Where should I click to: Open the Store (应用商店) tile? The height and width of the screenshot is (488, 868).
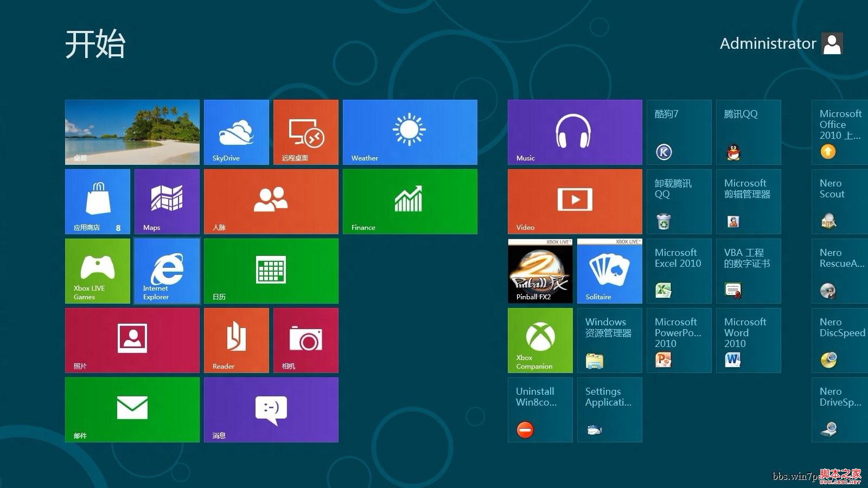[x=98, y=202]
